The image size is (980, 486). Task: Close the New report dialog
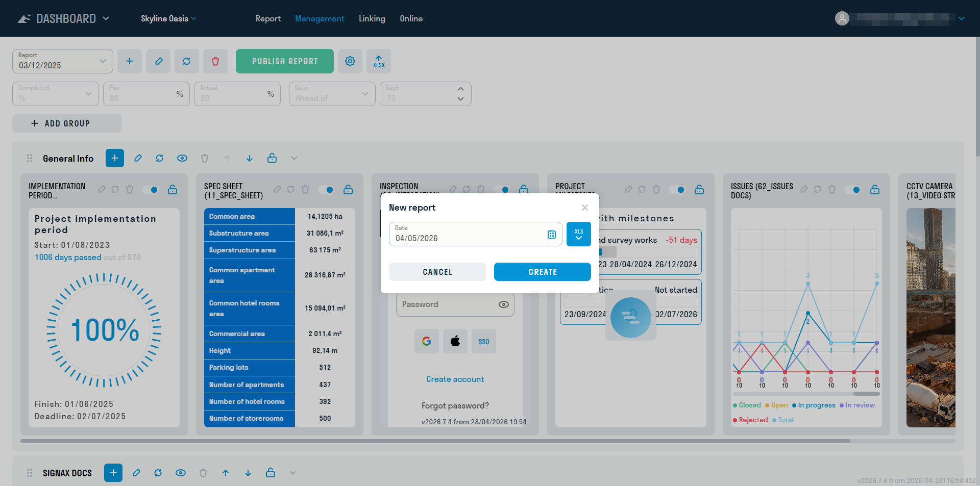(x=585, y=208)
